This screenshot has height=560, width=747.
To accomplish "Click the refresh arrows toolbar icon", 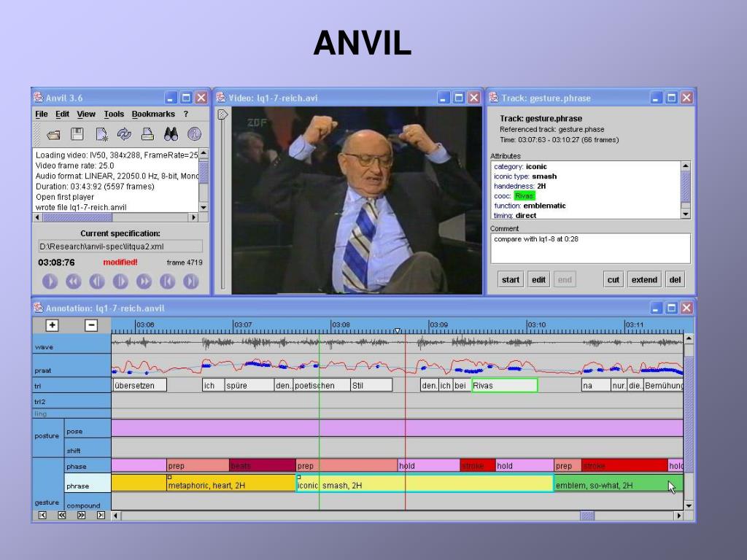I will coord(124,134).
